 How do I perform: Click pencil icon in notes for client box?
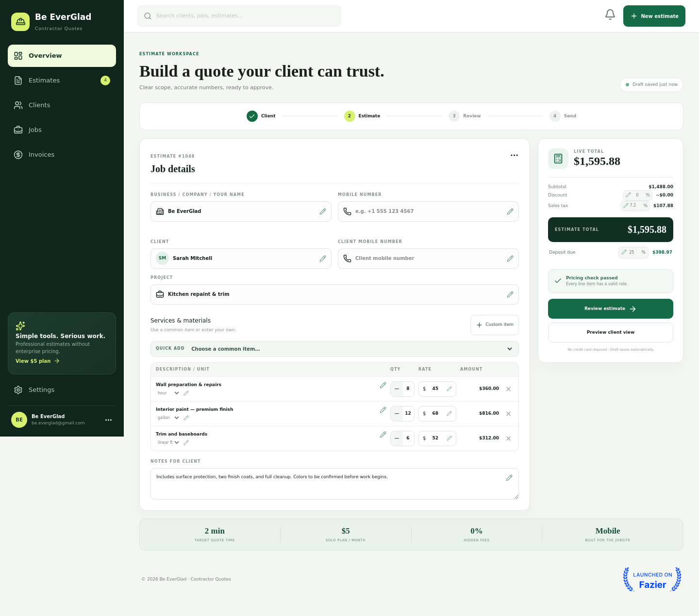tap(509, 478)
